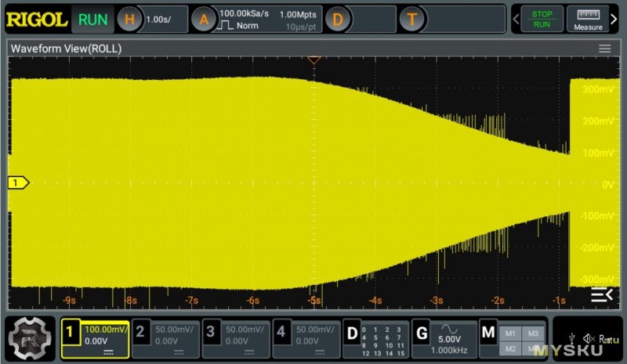Tap the Horizontal timebase H icon
627x364 pixels.
pyautogui.click(x=131, y=20)
